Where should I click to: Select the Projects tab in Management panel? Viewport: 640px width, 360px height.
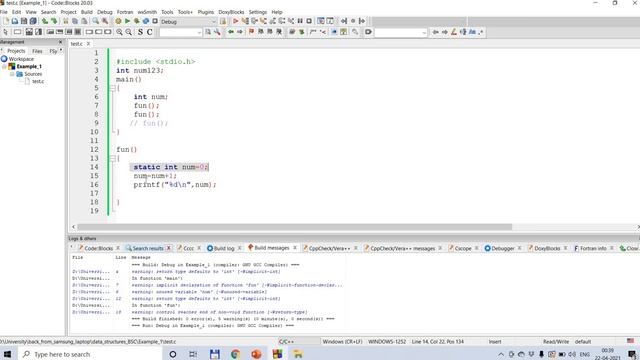(16, 51)
